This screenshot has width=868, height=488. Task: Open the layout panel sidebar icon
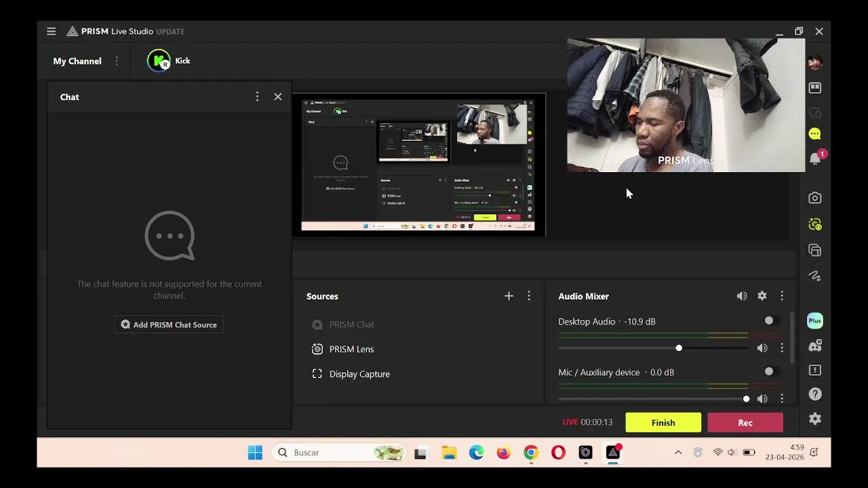[815, 88]
